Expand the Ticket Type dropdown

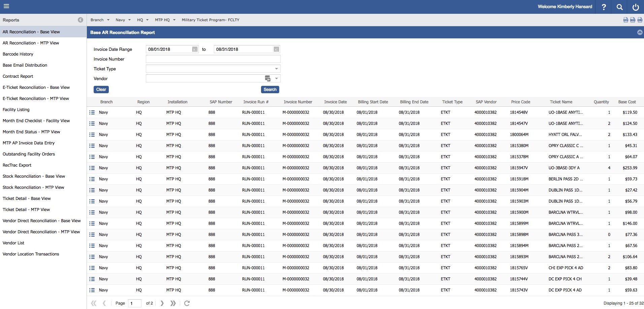(x=276, y=69)
